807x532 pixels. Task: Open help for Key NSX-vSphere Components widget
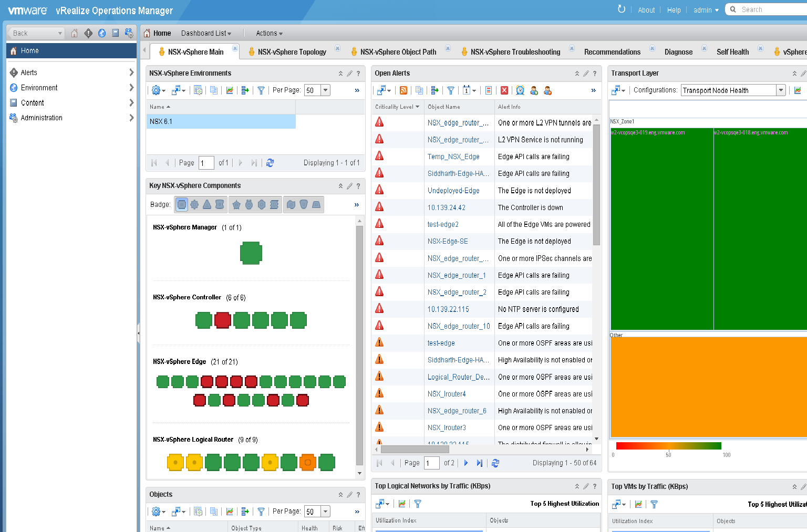coord(358,186)
